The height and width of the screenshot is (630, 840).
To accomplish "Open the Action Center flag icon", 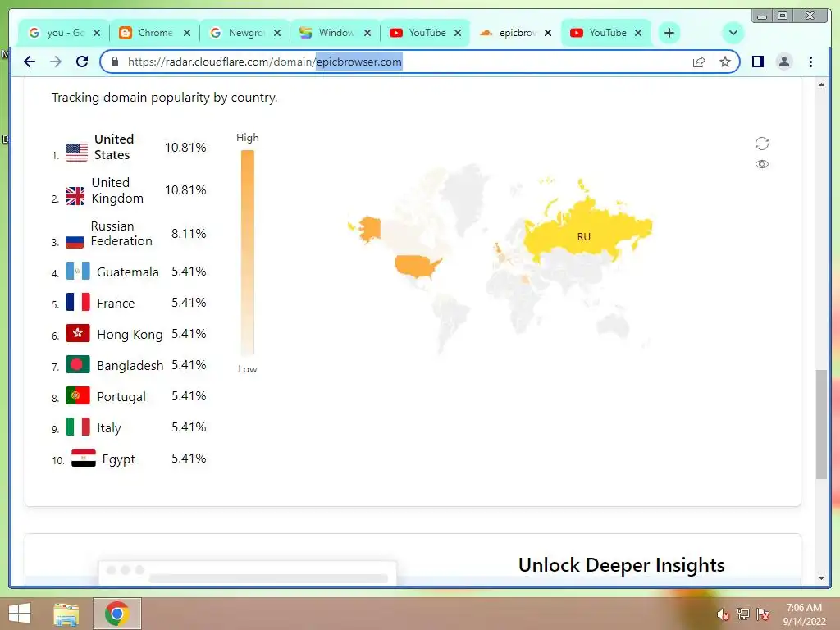I will pos(763,614).
